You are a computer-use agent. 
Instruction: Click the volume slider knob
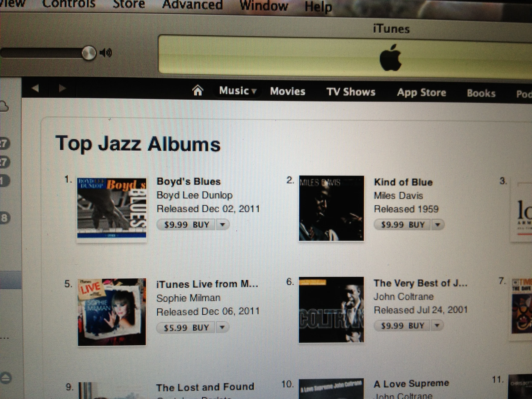89,53
